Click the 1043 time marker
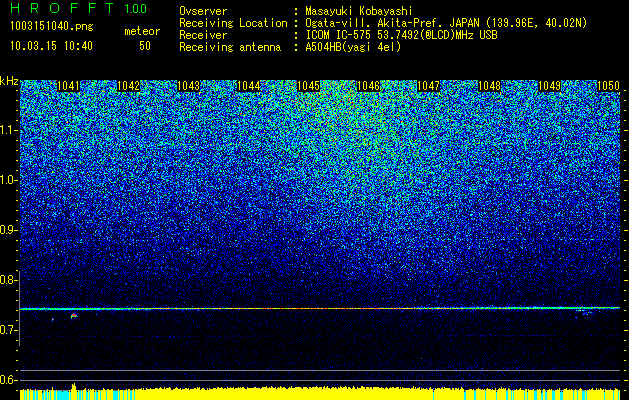The image size is (629, 400). coord(189,86)
